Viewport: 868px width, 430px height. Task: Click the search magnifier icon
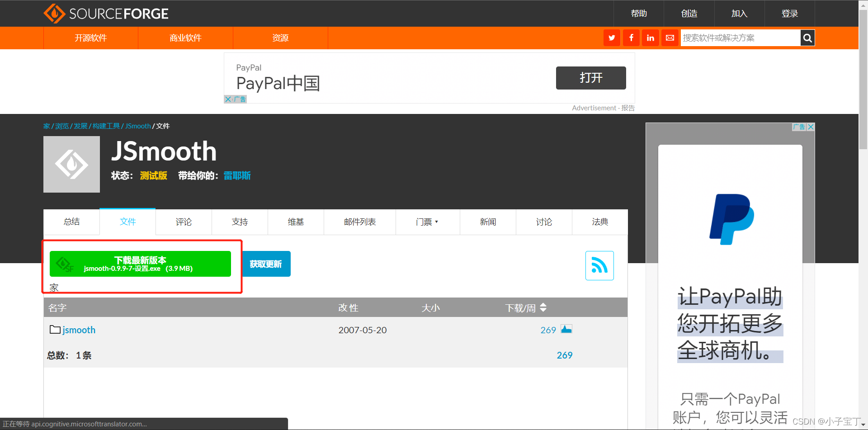[807, 38]
